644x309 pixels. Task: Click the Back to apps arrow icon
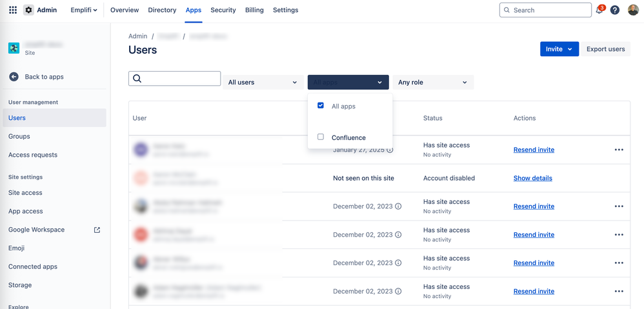pos(14,77)
